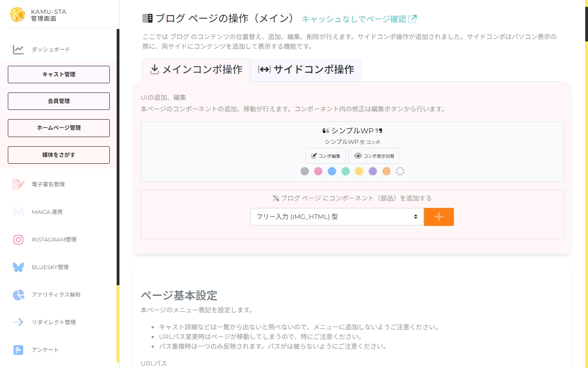Open アンケート menu item
This screenshot has height=368, width=588.
45,350
